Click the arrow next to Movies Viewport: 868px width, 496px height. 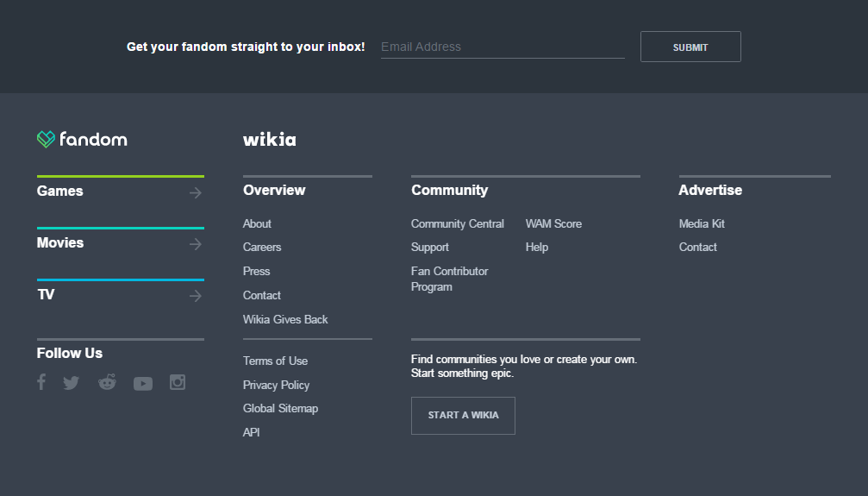tap(196, 244)
